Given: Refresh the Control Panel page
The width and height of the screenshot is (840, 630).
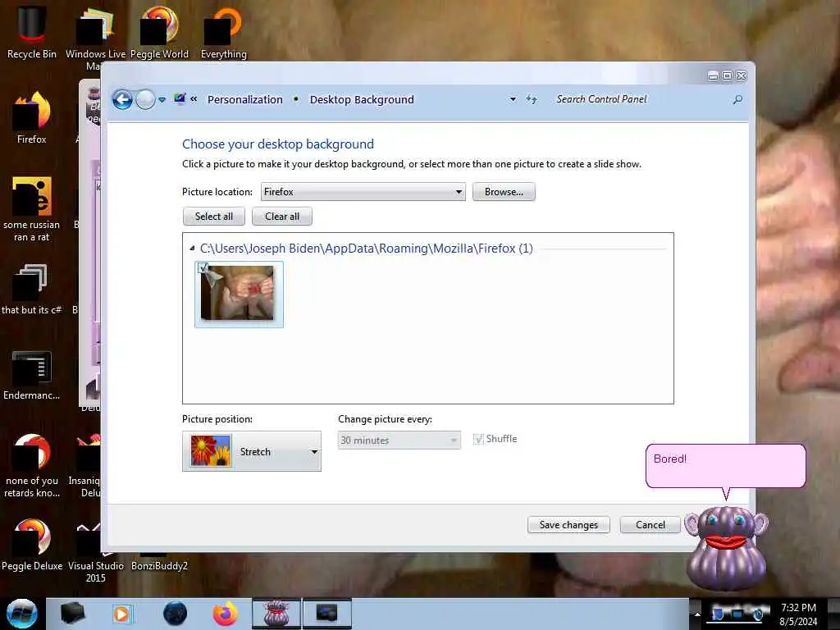Looking at the screenshot, I should (532, 99).
